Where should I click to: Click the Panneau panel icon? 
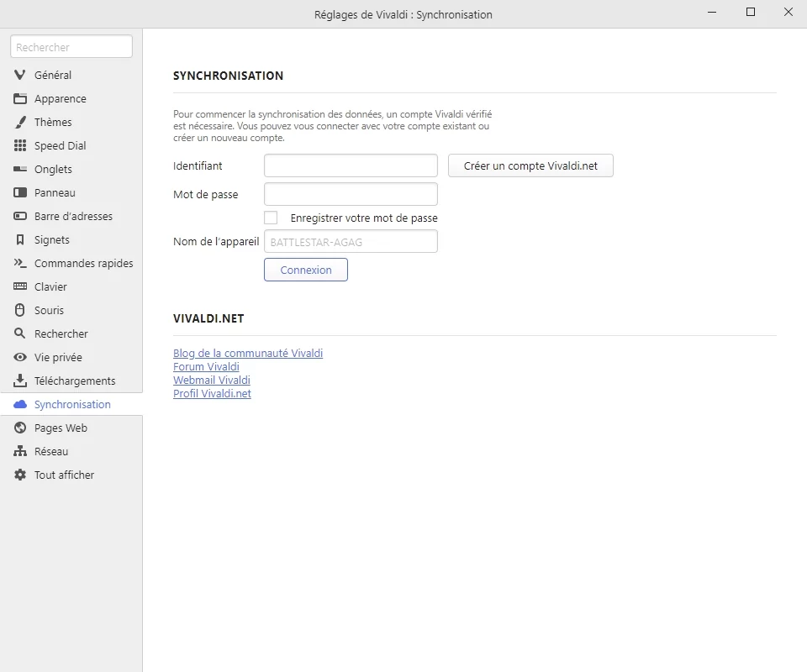click(19, 192)
